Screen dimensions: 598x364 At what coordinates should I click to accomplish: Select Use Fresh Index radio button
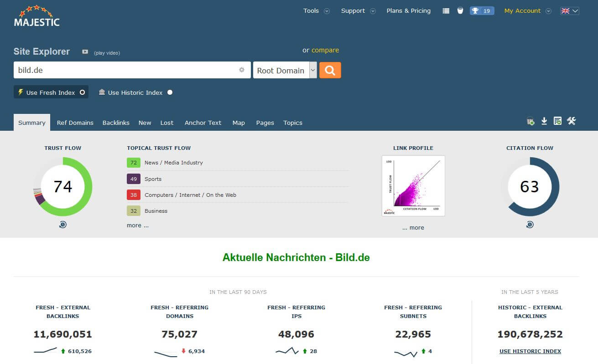[x=83, y=92]
